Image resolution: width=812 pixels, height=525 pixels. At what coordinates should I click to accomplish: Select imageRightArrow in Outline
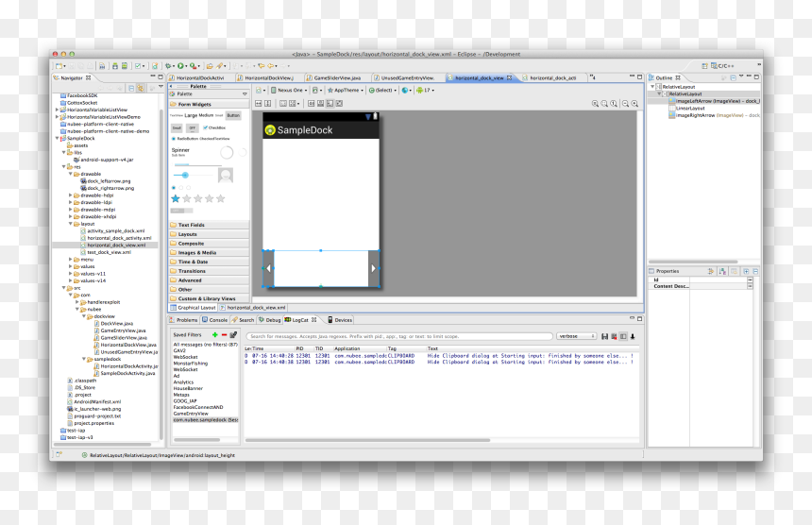tap(714, 115)
